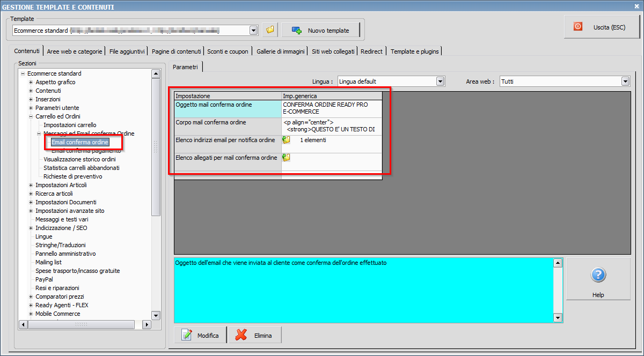The height and width of the screenshot is (356, 644).
Task: Select Pannello amministrativo tree item
Action: (65, 254)
